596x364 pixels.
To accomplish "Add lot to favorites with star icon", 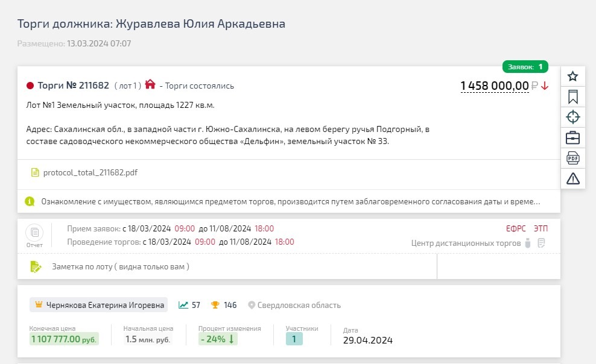I will tap(573, 77).
